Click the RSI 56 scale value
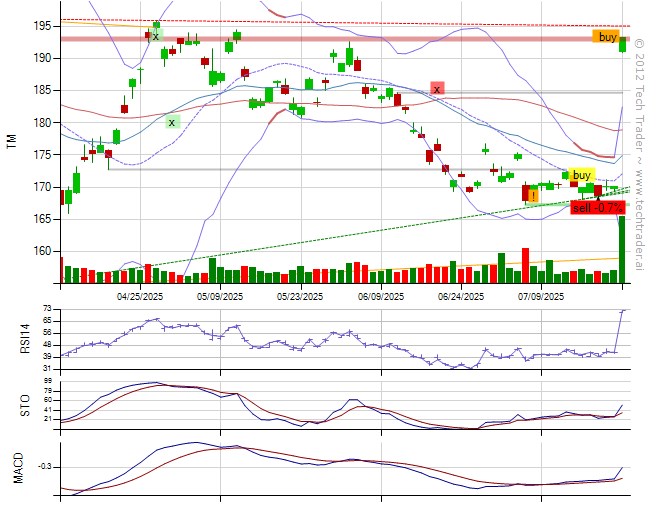Screen dimensions: 657x514 point(47,333)
